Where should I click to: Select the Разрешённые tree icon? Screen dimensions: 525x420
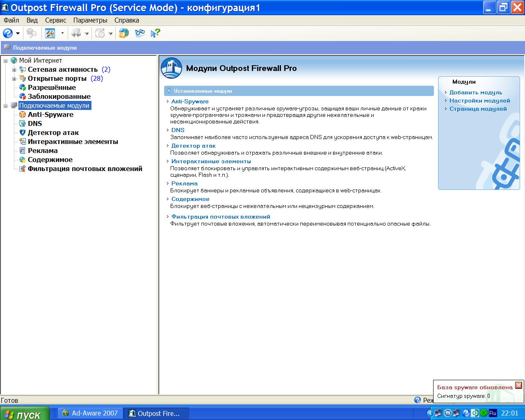pos(23,87)
